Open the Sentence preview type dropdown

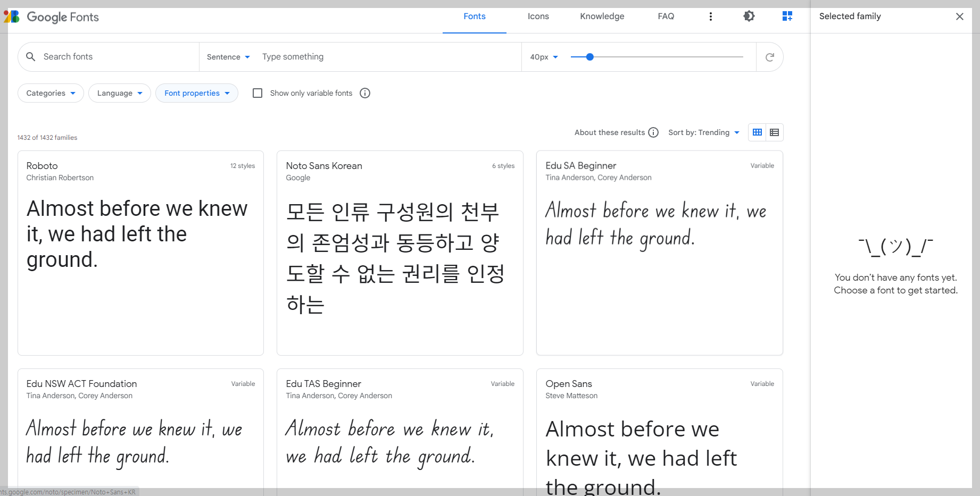(x=228, y=57)
